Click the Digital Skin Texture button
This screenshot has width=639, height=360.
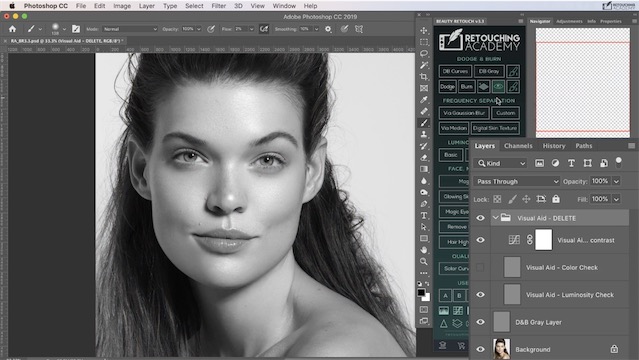tap(495, 128)
